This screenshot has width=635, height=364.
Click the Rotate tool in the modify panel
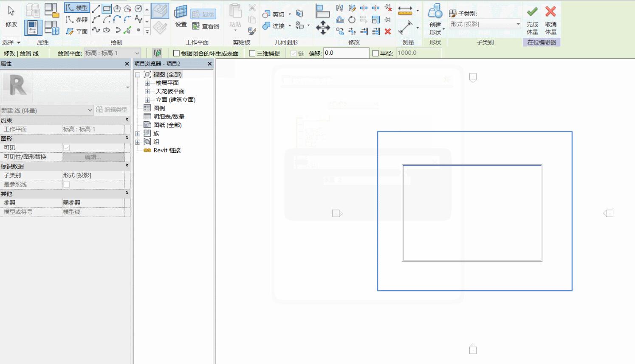(x=352, y=20)
